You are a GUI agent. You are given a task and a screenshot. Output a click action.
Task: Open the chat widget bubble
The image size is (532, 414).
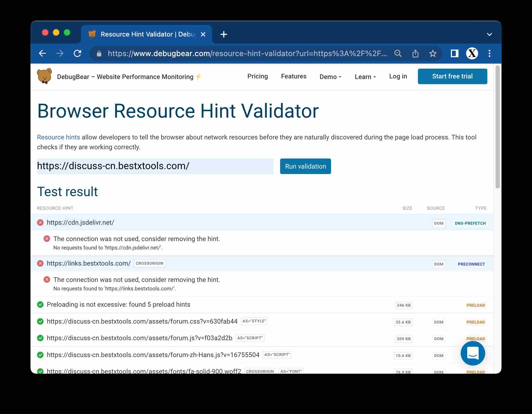coord(473,353)
